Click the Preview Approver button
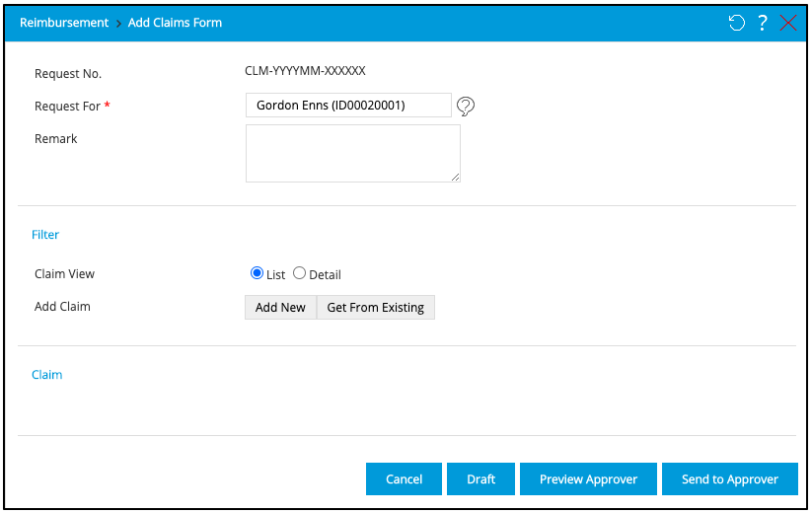 point(588,478)
